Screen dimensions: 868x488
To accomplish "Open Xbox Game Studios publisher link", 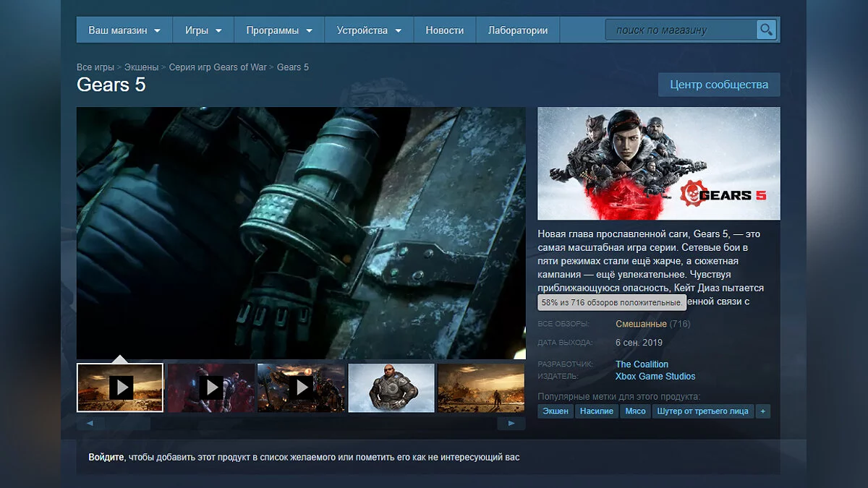I will pos(655,377).
